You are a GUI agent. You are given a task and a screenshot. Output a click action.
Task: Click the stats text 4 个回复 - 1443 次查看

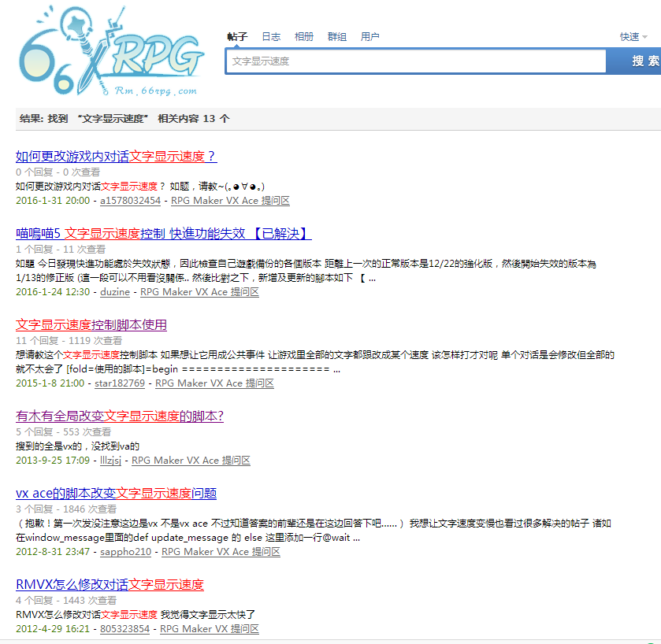pyautogui.click(x=66, y=600)
